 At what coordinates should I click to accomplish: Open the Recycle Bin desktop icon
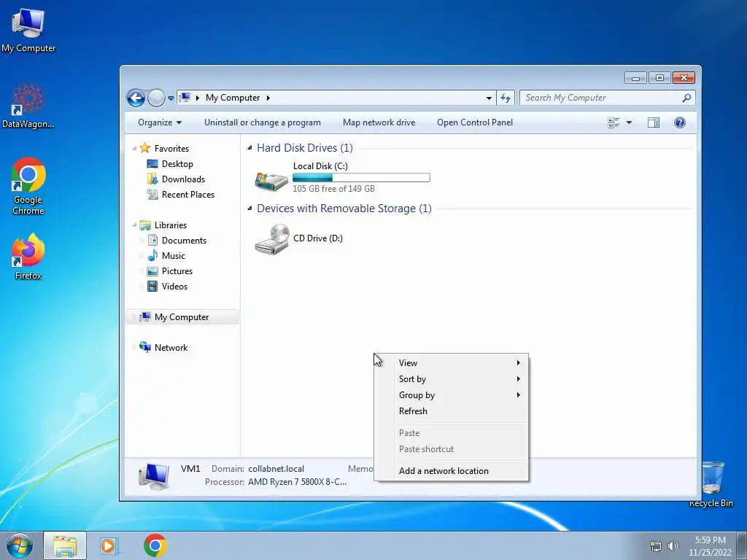point(711,484)
